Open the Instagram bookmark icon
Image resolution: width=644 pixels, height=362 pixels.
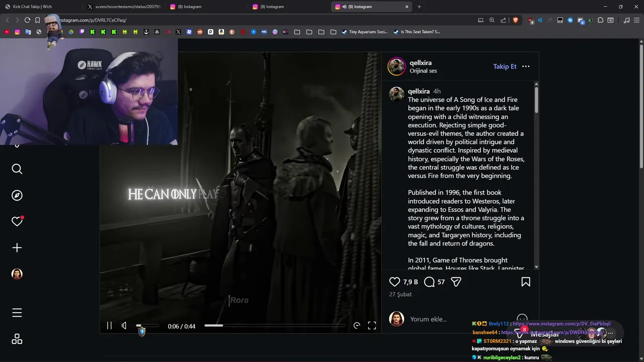17,32
